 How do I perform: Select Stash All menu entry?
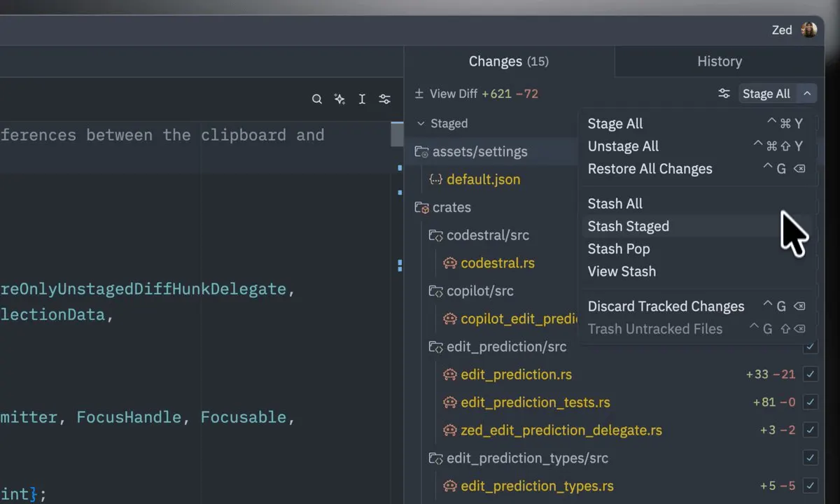(x=698, y=204)
